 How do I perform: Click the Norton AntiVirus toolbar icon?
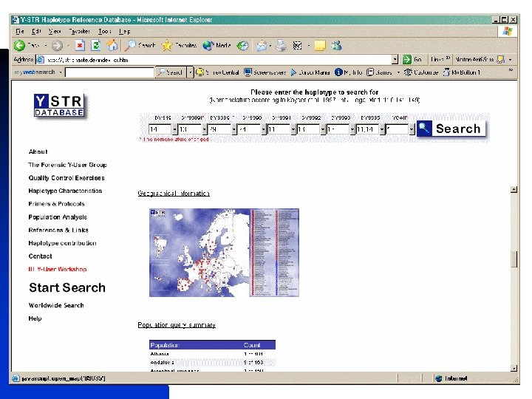(500, 59)
